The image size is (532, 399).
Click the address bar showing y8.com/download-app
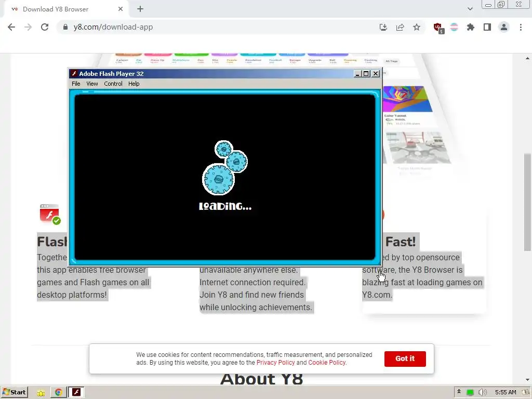pos(217,27)
